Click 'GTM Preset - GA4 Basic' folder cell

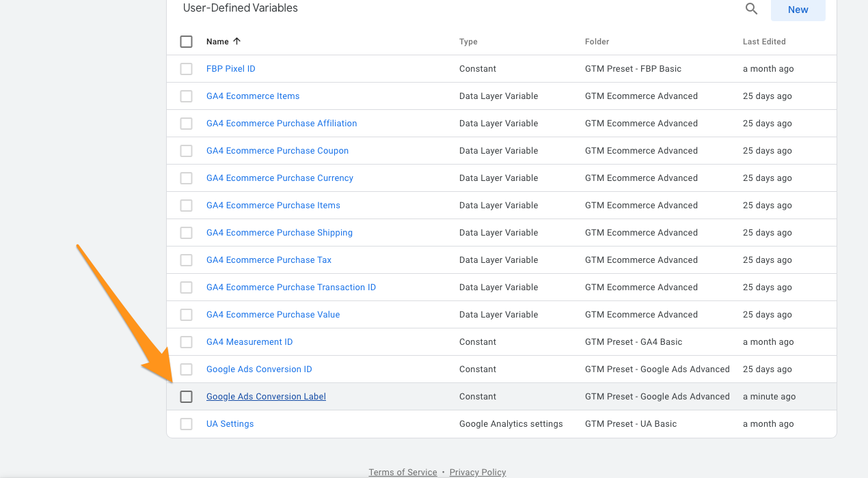click(634, 342)
